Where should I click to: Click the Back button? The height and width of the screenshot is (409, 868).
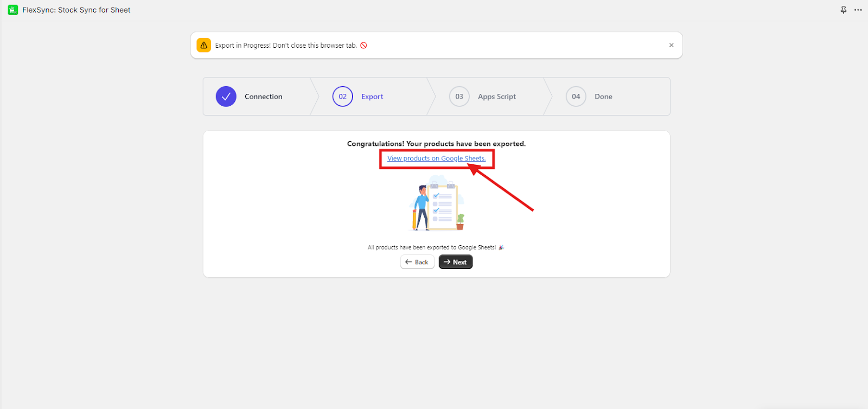[417, 262]
